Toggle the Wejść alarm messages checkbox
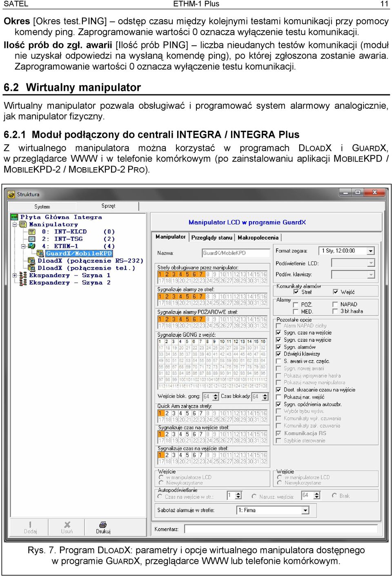392x576 pixels. pyautogui.click(x=336, y=292)
